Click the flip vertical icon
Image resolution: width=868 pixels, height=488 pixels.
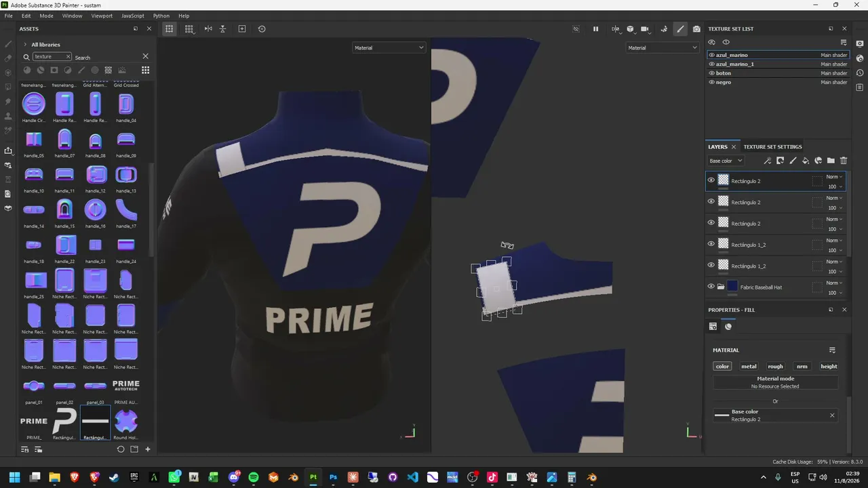pos(222,29)
